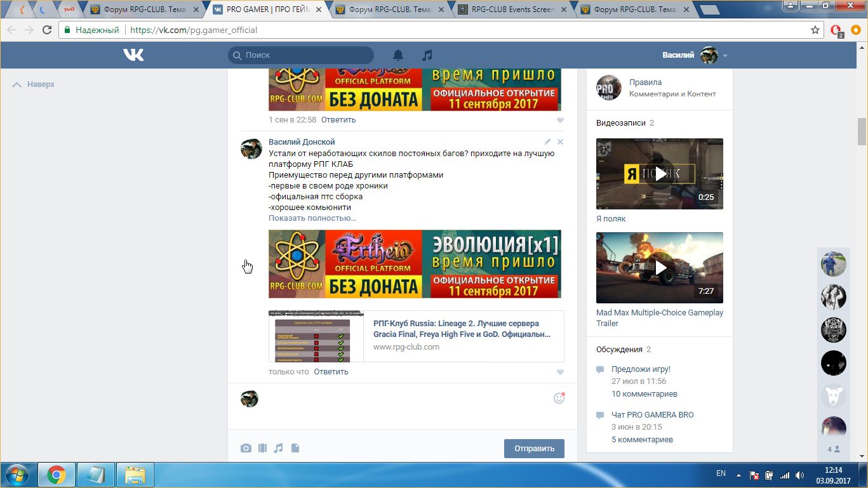Click the browser address bar URL
868x488 pixels.
(194, 30)
